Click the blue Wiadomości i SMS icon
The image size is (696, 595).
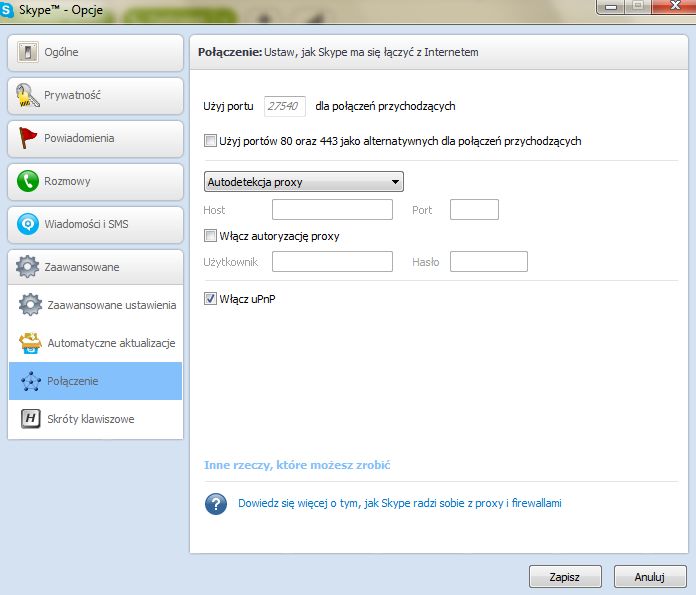[28, 224]
